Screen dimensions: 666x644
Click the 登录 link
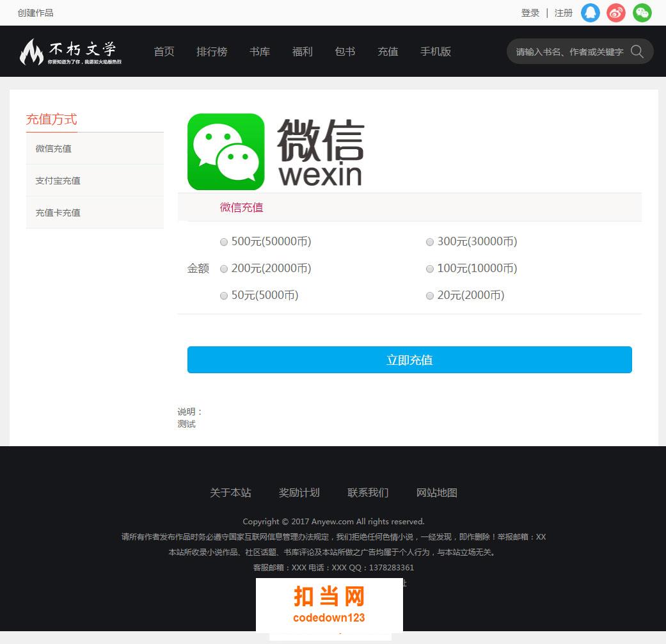click(530, 13)
